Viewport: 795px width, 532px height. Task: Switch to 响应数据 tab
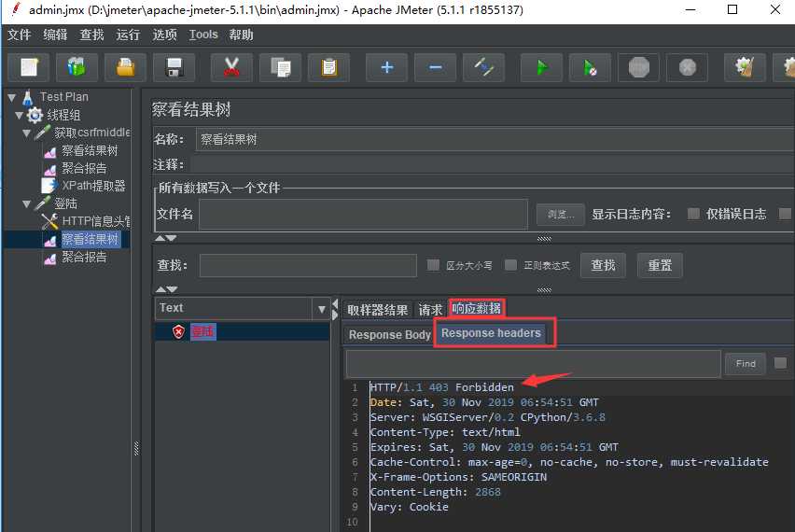477,308
